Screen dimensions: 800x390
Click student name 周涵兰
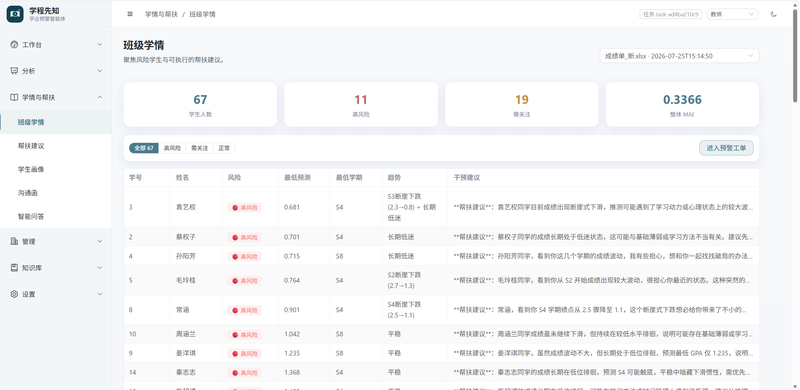[186, 334]
